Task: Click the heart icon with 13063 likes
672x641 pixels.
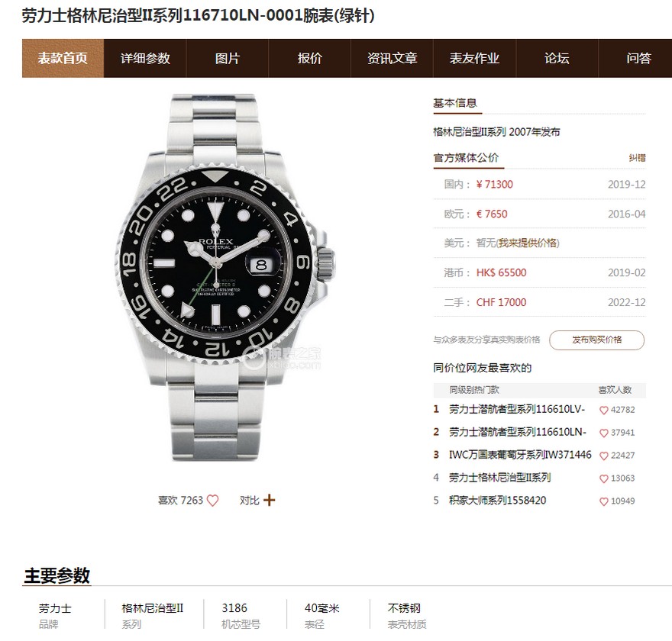Action: click(603, 478)
